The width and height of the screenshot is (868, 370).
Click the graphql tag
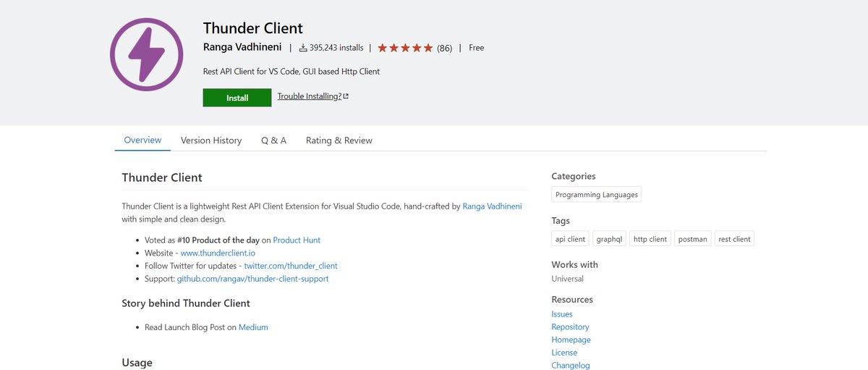point(610,239)
